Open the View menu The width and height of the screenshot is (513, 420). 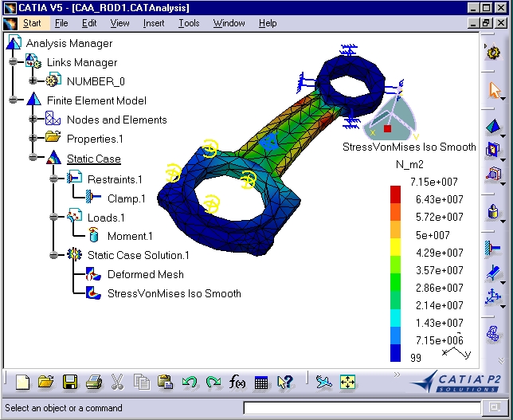coord(119,23)
